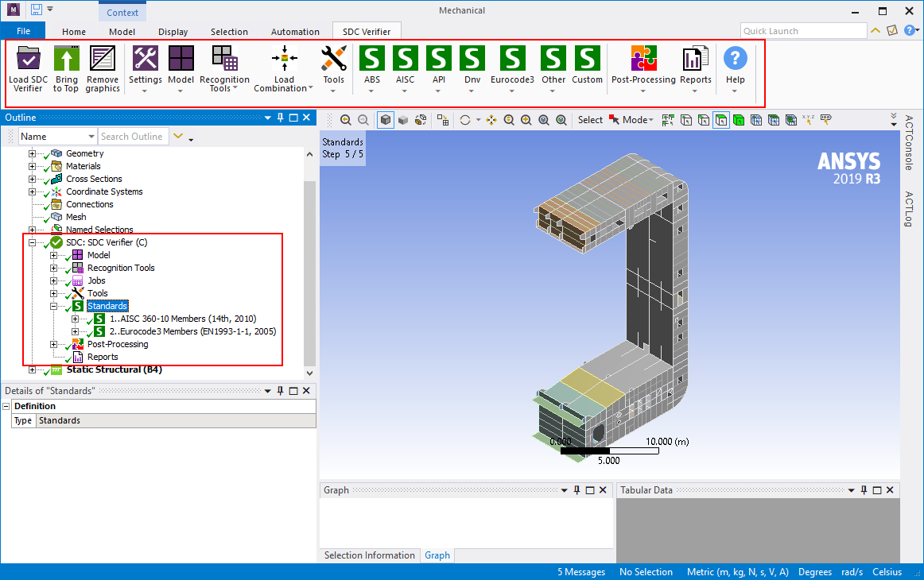
Task: Switch to the Display tab
Action: (x=173, y=32)
